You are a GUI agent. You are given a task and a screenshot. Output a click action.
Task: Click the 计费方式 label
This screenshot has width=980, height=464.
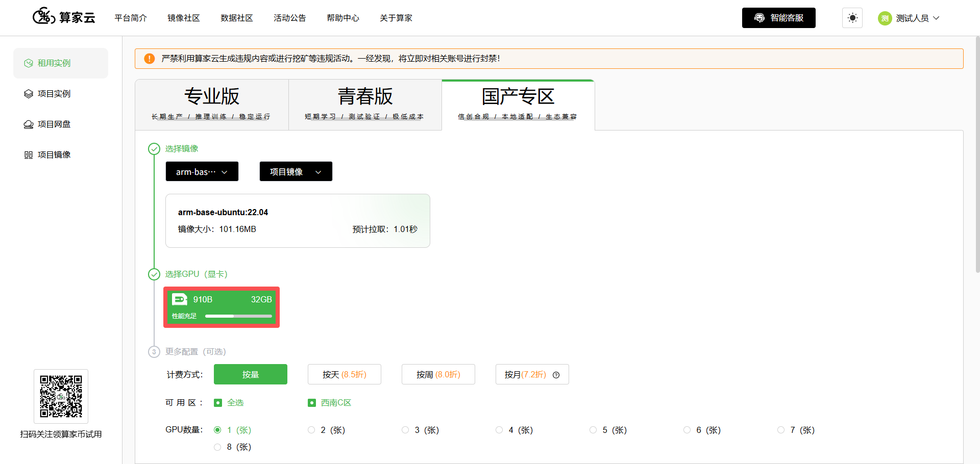pyautogui.click(x=185, y=375)
